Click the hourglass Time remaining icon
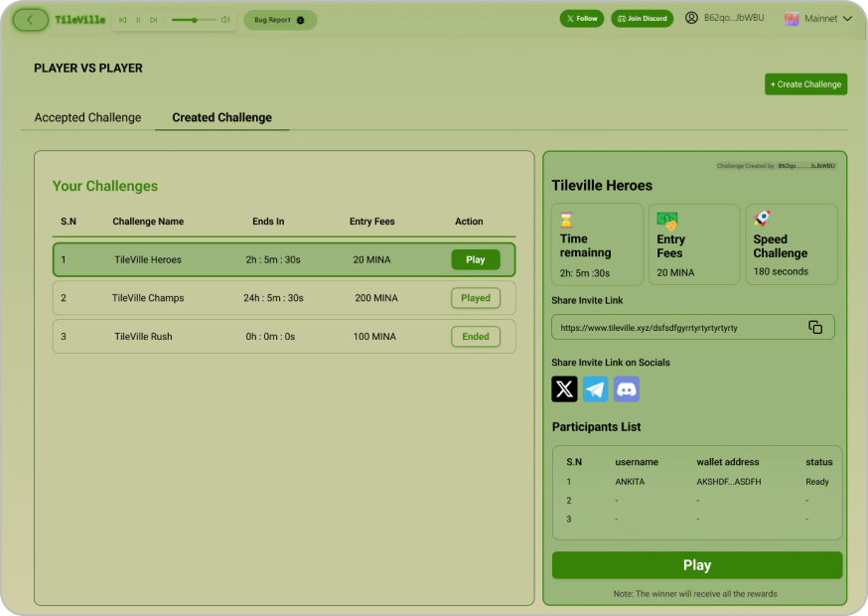 pyautogui.click(x=566, y=220)
